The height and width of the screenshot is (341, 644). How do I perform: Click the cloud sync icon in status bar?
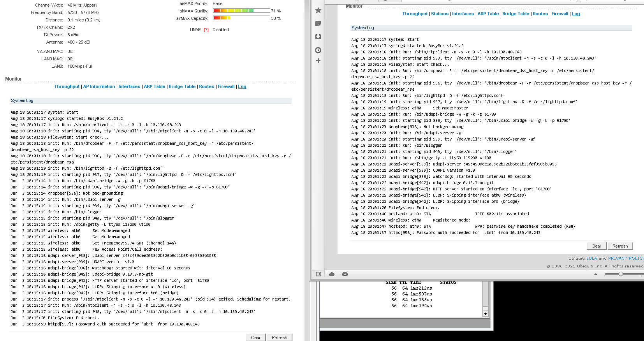pyautogui.click(x=332, y=274)
